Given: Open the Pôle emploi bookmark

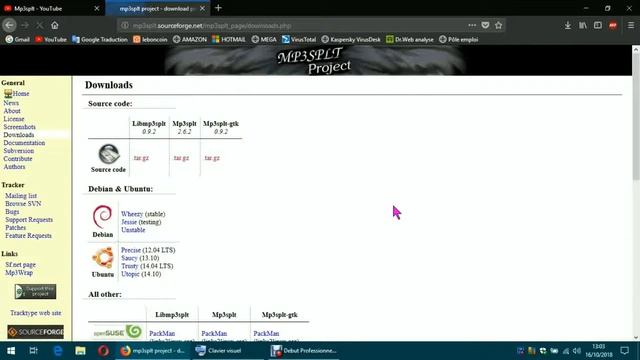Looking at the screenshot, I should click(x=458, y=40).
